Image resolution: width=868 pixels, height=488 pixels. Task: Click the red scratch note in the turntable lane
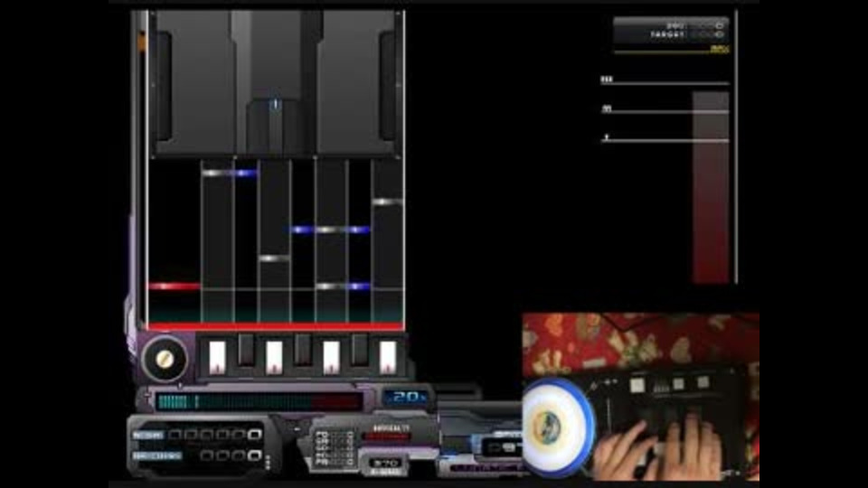pyautogui.click(x=175, y=286)
